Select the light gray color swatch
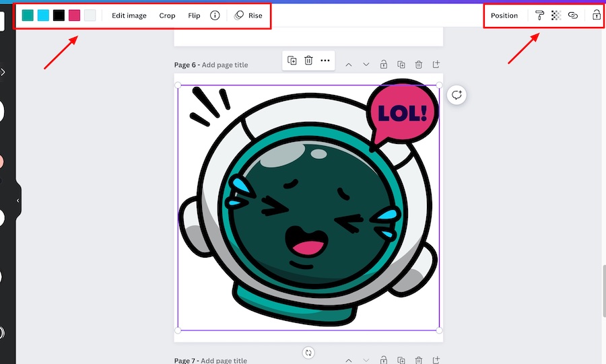 90,15
